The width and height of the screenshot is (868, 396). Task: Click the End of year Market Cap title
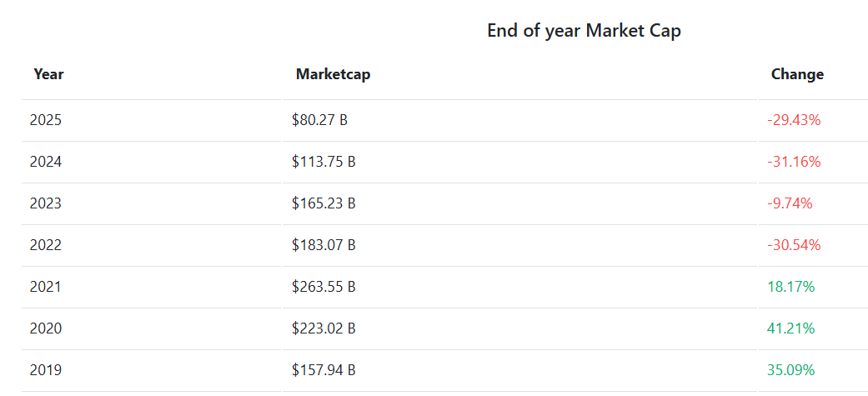[584, 31]
